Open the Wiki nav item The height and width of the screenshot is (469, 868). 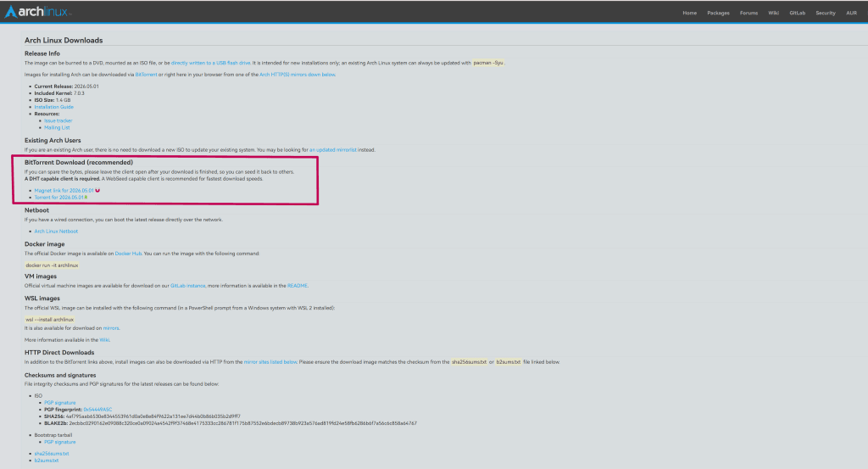tap(773, 13)
